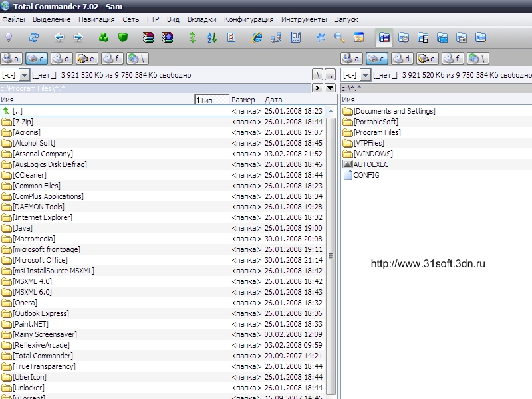This screenshot has width=532, height=399.
Task: Open the FTP connection toolbar icon
Action: point(295,37)
